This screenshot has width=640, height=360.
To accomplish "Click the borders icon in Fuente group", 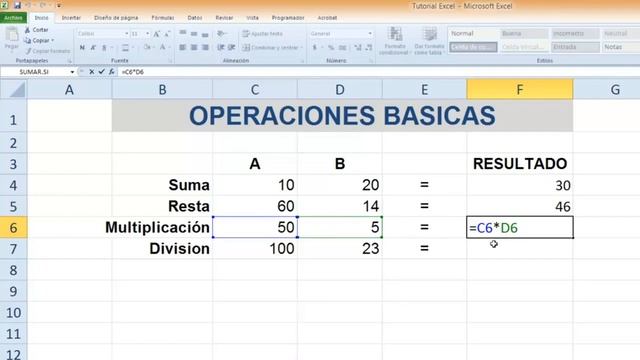I will 125,48.
